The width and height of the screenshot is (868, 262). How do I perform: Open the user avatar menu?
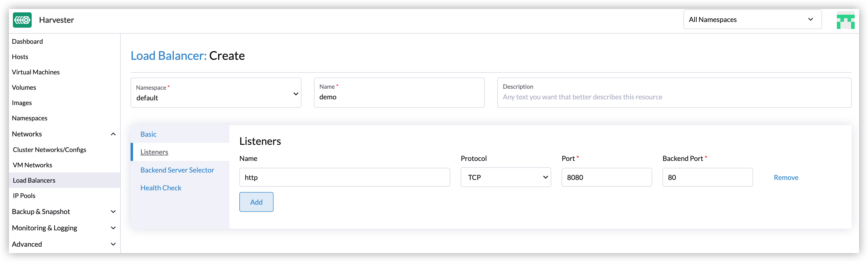845,20
